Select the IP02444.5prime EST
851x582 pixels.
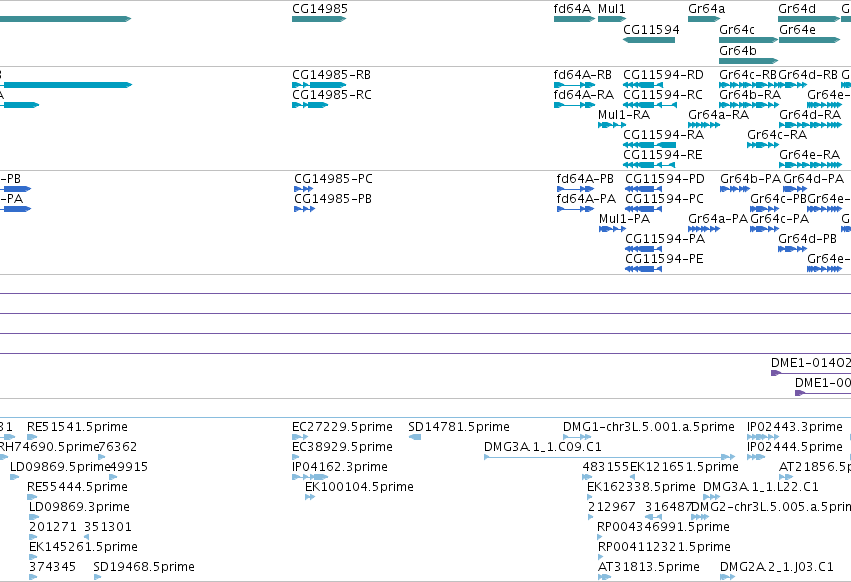coord(755,457)
